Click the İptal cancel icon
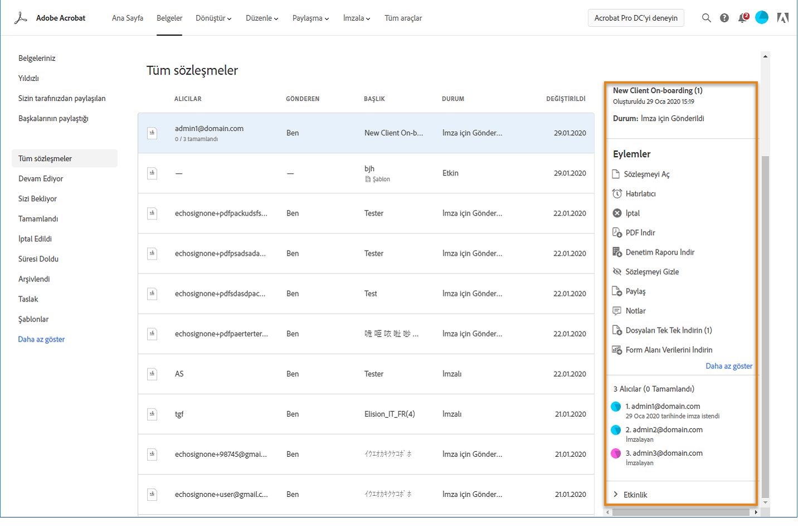The width and height of the screenshot is (798, 532). [x=617, y=213]
